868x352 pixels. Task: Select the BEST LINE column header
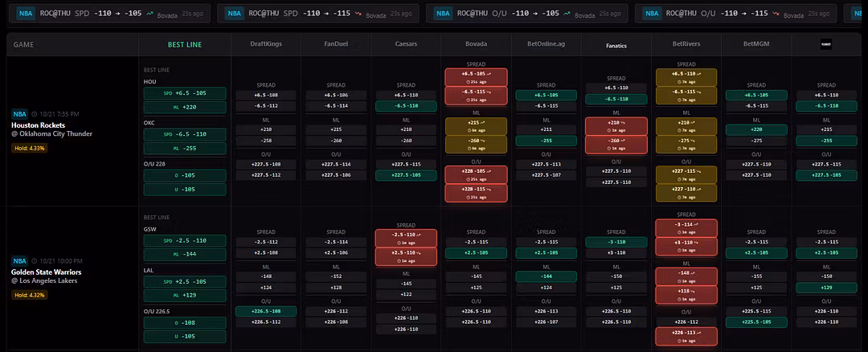[x=185, y=45]
